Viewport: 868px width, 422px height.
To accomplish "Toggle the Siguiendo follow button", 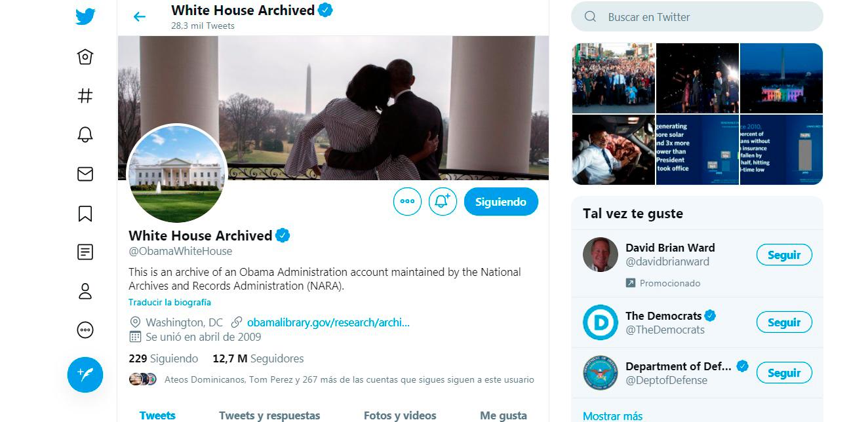I will pos(501,202).
